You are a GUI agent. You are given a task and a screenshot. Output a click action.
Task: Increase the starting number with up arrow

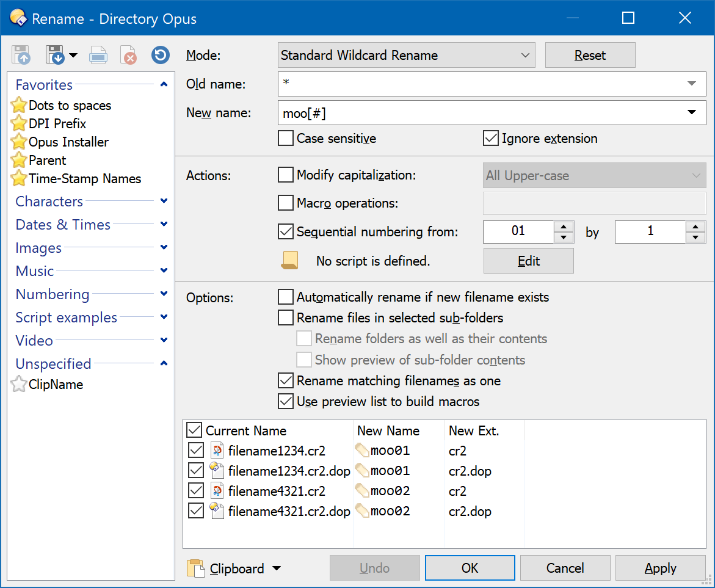pyautogui.click(x=564, y=227)
